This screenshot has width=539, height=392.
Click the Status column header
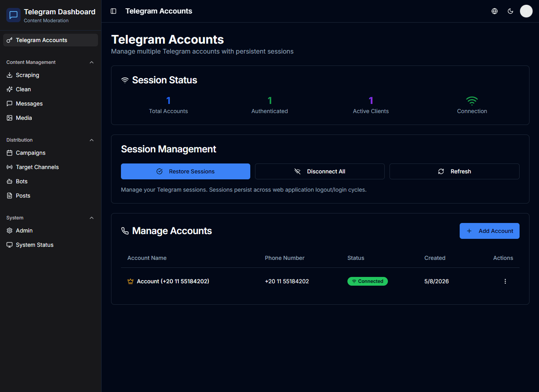(356, 258)
